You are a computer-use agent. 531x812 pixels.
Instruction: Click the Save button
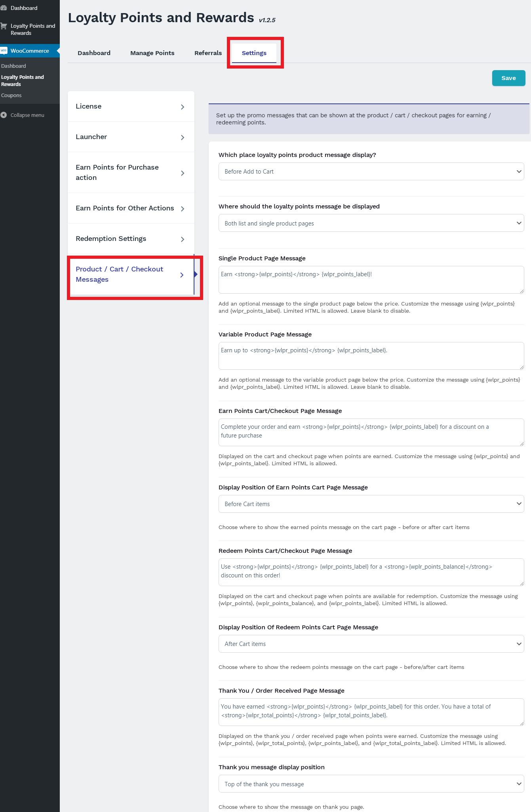(x=508, y=78)
